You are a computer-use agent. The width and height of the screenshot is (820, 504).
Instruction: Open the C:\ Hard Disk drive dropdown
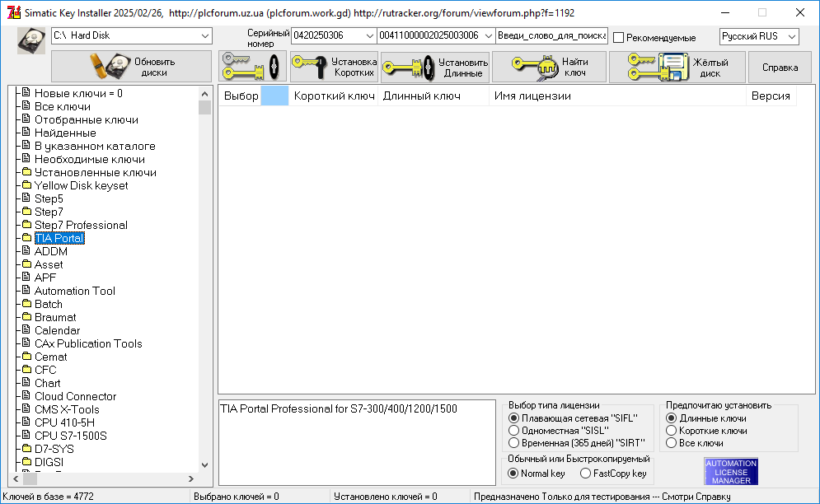click(132, 35)
